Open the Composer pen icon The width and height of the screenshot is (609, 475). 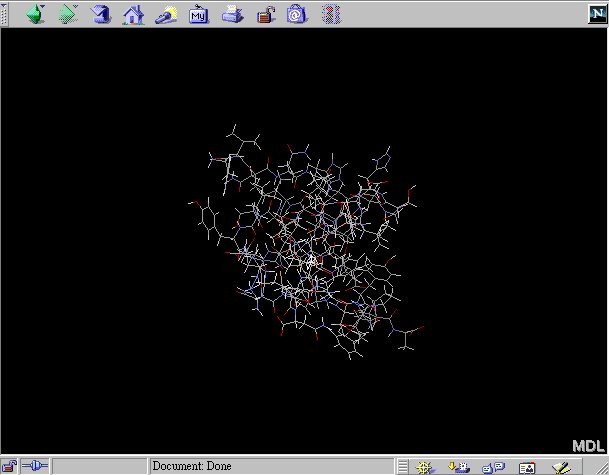click(561, 467)
